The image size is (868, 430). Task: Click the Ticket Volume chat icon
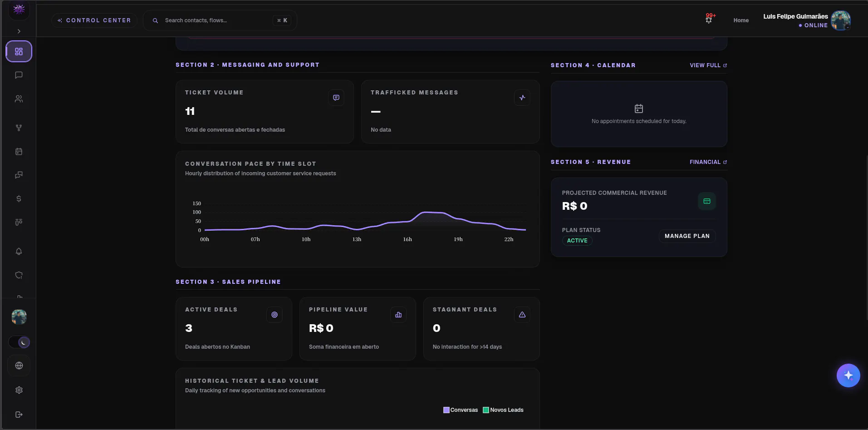click(336, 98)
